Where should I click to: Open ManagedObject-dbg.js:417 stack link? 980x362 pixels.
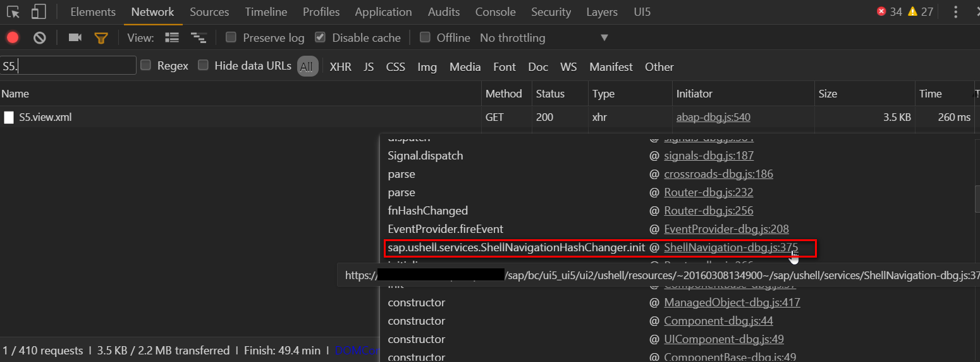pos(732,303)
